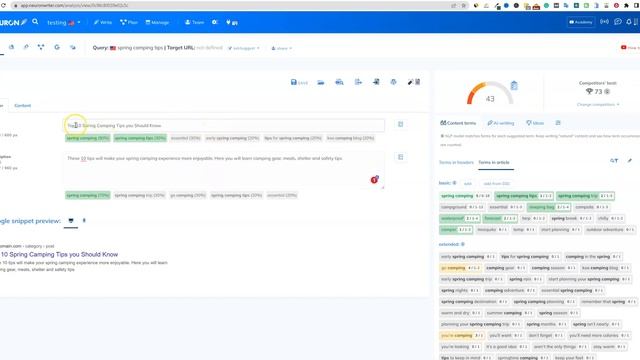640x360 pixels.
Task: Click the 'camping in the spring' extended term
Action: pos(593,257)
